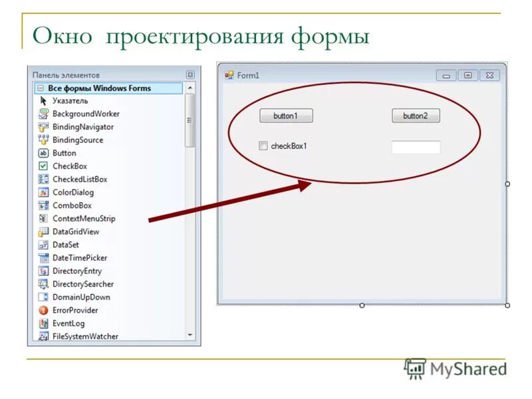The width and height of the screenshot is (532, 399).
Task: Toggle the checkBox1 checkbox on the form
Action: pos(263,146)
